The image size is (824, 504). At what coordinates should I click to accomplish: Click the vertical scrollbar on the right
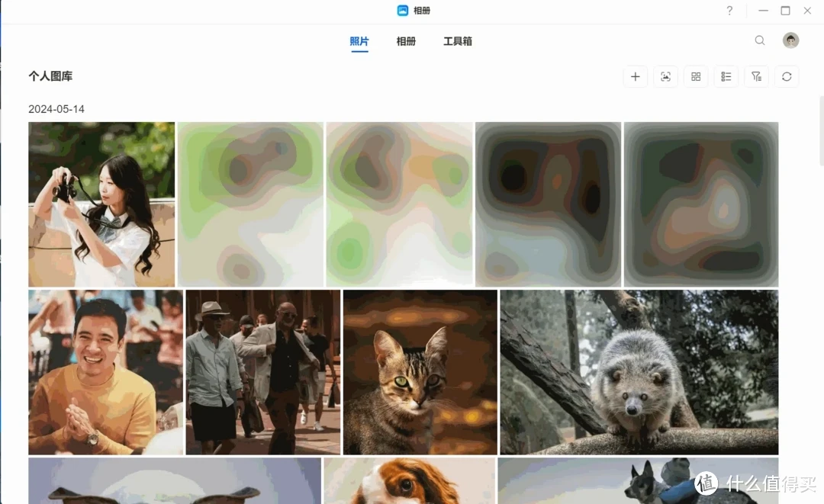tap(822, 131)
